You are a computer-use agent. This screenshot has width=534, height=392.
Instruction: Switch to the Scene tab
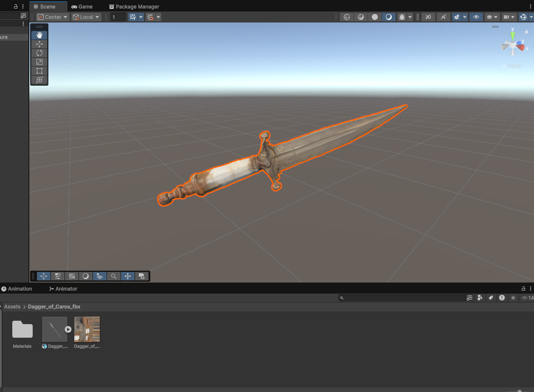point(48,7)
